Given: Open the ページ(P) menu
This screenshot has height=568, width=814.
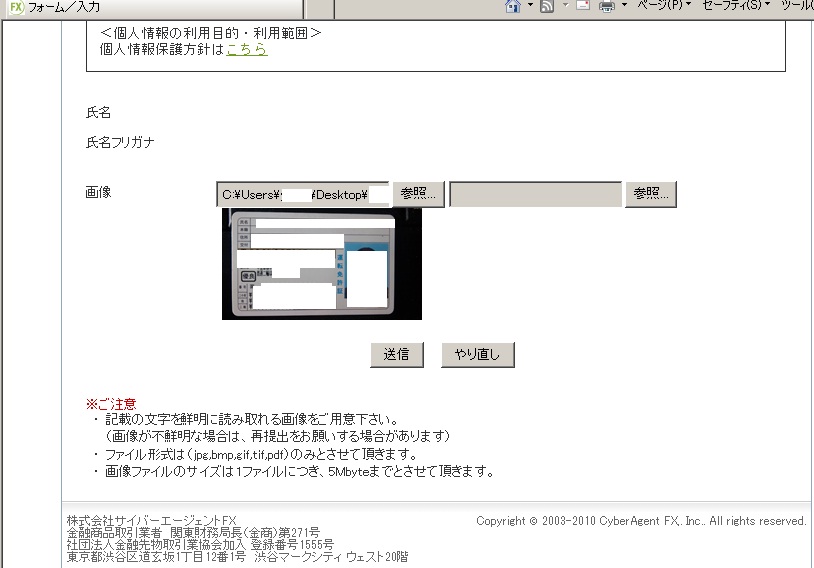Looking at the screenshot, I should coord(664,6).
